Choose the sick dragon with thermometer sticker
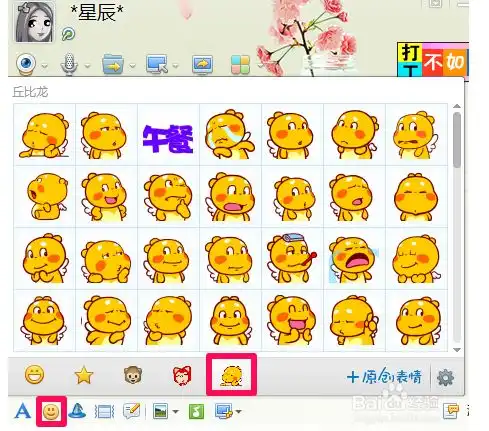The width and height of the screenshot is (489, 431). [x=292, y=258]
